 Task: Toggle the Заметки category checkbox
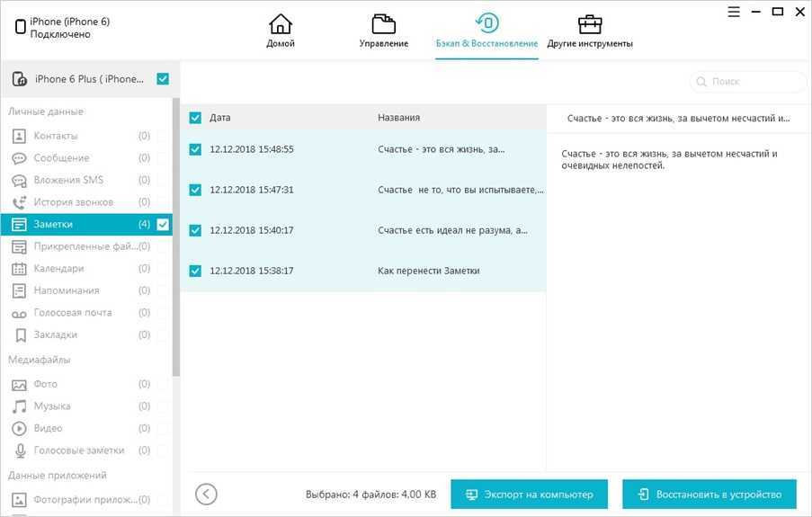[x=163, y=224]
